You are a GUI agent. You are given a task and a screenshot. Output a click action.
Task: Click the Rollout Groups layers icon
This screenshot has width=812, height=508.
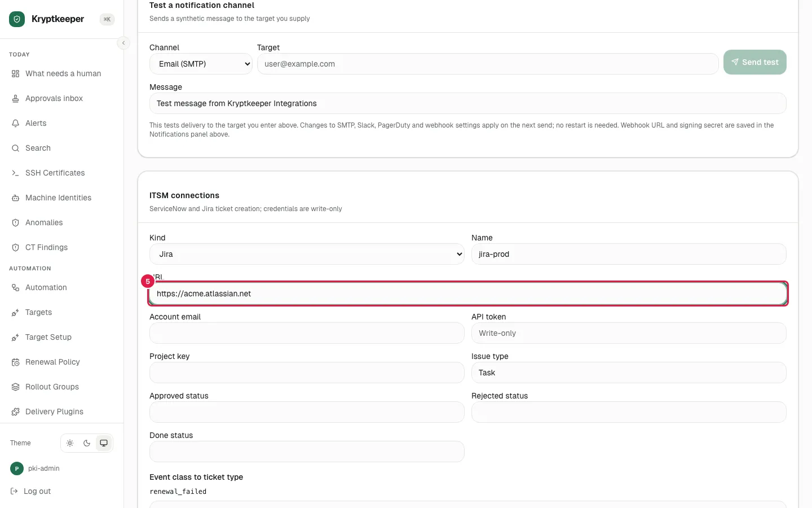point(15,387)
